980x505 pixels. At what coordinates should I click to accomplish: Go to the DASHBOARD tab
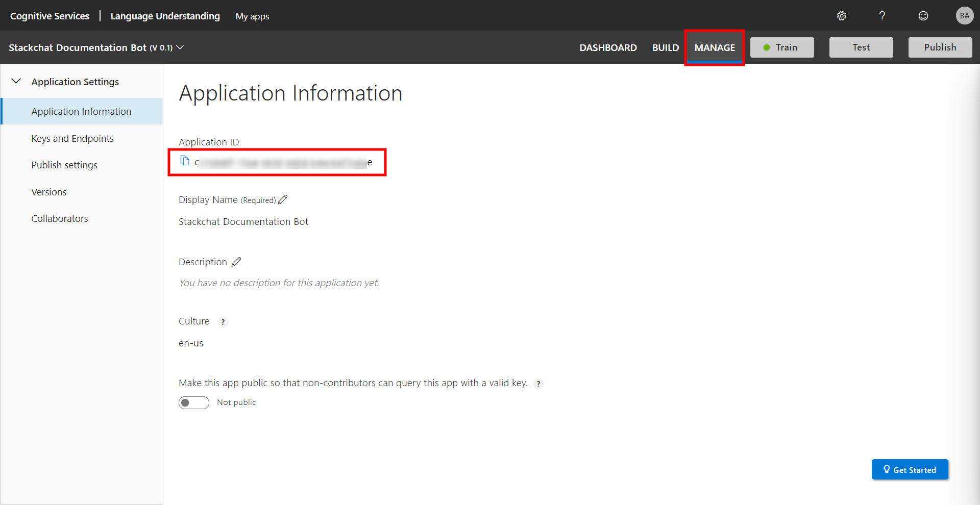click(x=608, y=47)
